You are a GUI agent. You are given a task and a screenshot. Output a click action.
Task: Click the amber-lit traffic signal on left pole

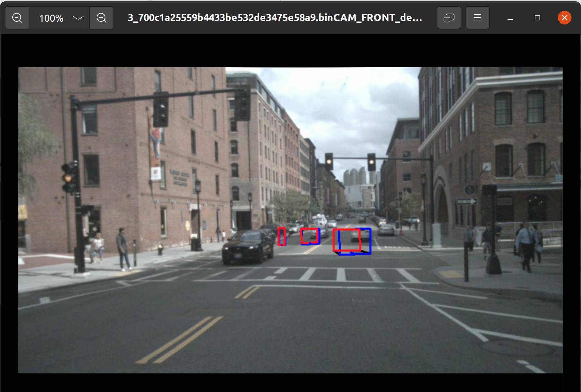(69, 178)
